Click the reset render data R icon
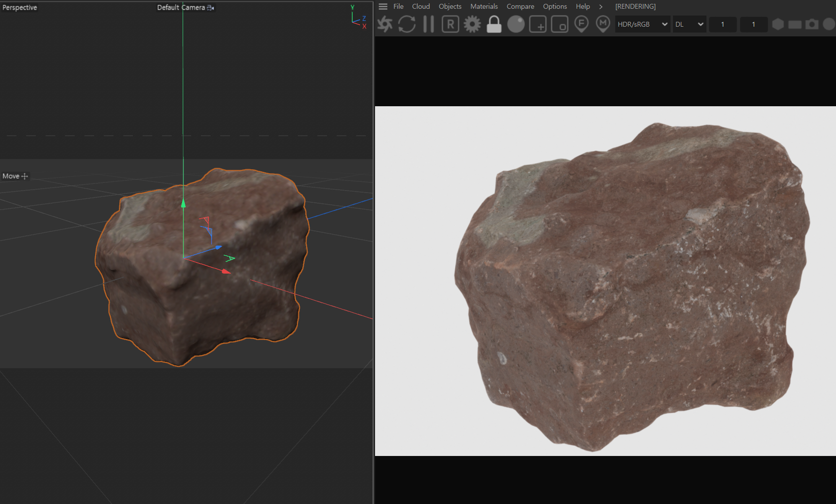The image size is (836, 504). coord(450,24)
